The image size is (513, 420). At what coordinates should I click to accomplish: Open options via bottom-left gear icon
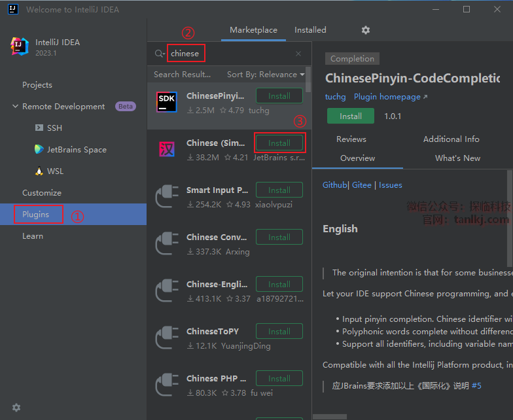tap(16, 407)
